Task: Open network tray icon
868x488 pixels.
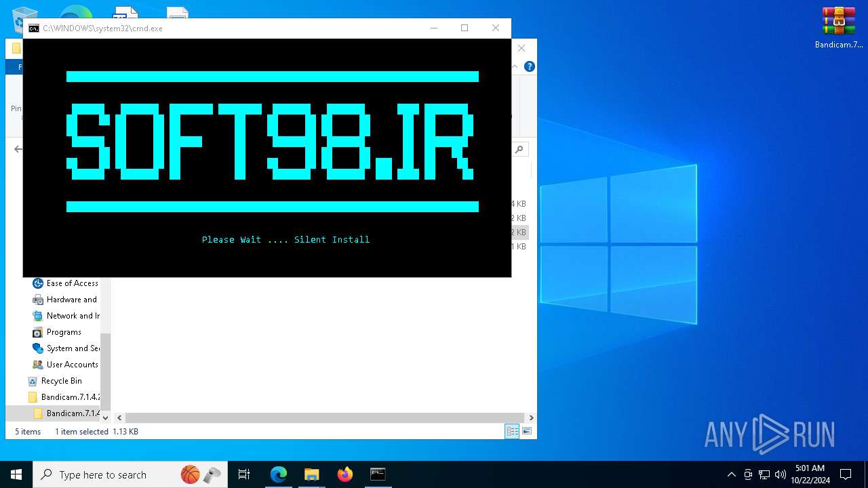Action: [764, 474]
